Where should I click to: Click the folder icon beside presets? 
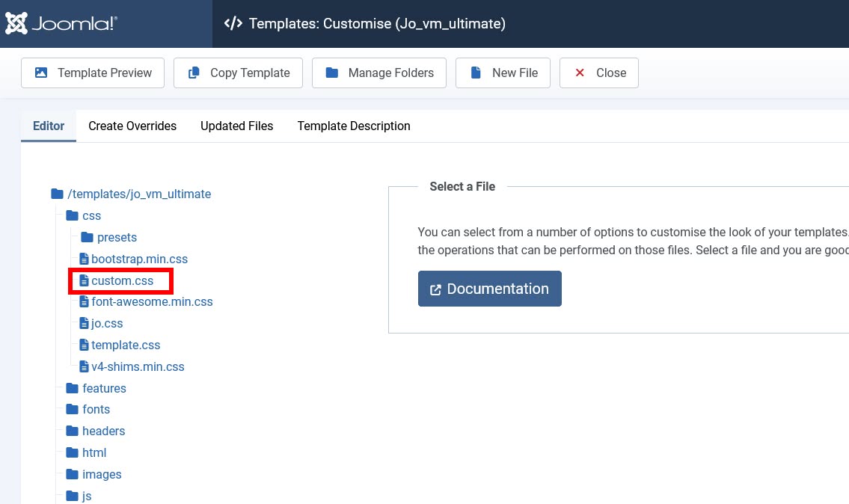[x=88, y=237]
